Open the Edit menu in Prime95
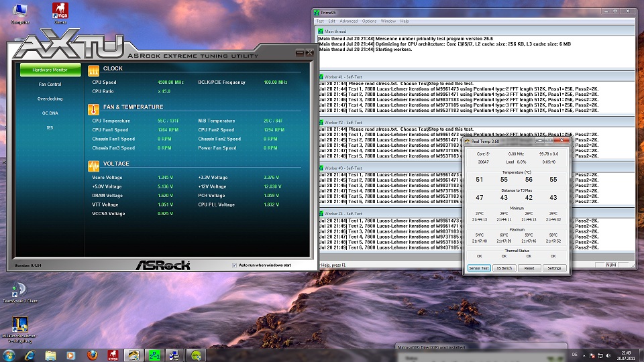 (x=331, y=21)
